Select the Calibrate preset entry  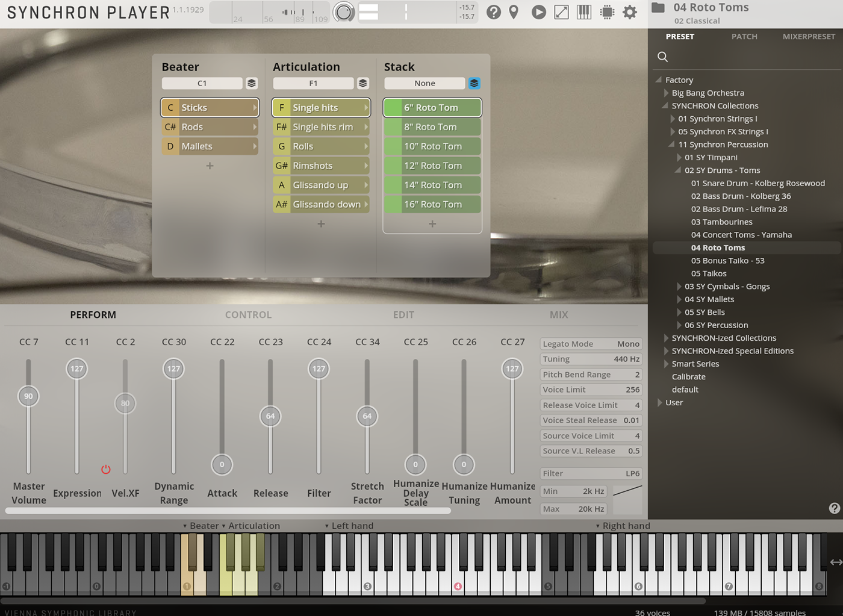point(689,376)
